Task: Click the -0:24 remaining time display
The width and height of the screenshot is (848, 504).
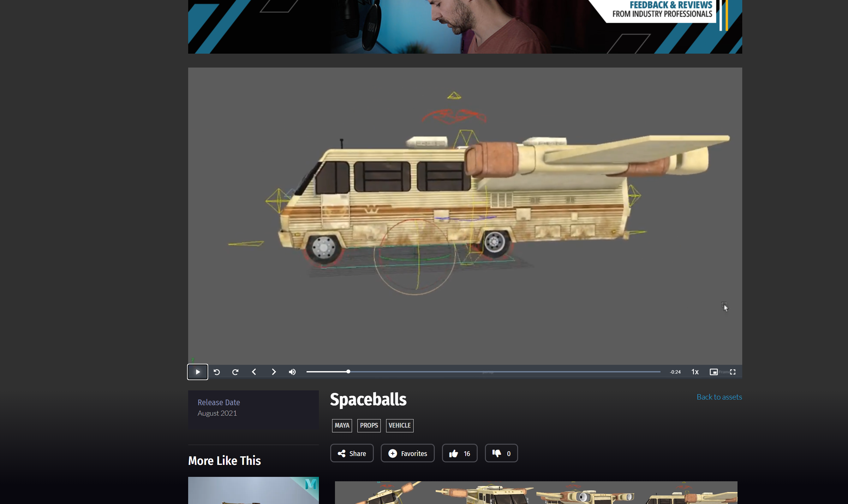Action: (x=675, y=372)
